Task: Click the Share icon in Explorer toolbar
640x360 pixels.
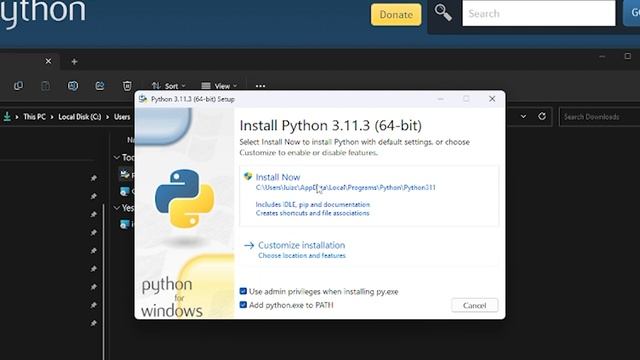Action: 100,86
